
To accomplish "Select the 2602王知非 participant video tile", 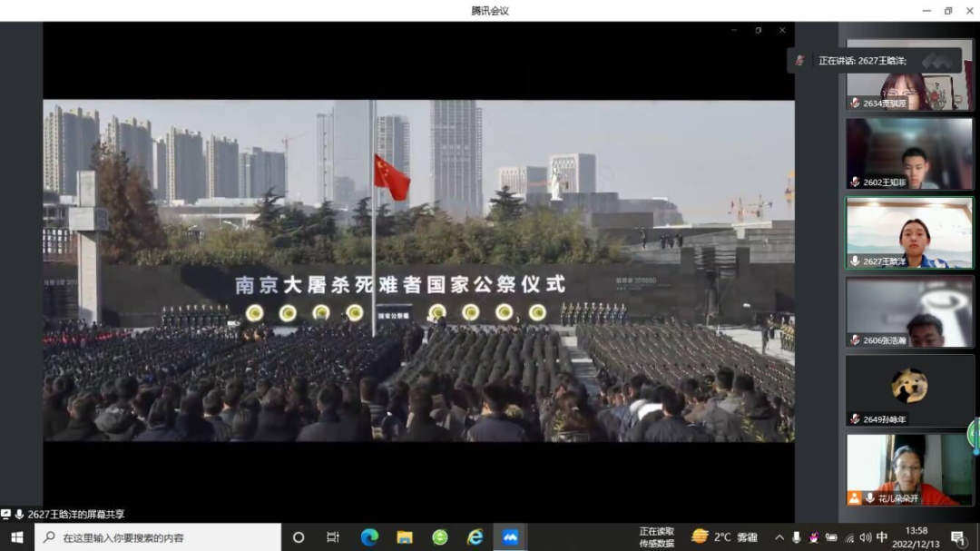I will coord(909,153).
